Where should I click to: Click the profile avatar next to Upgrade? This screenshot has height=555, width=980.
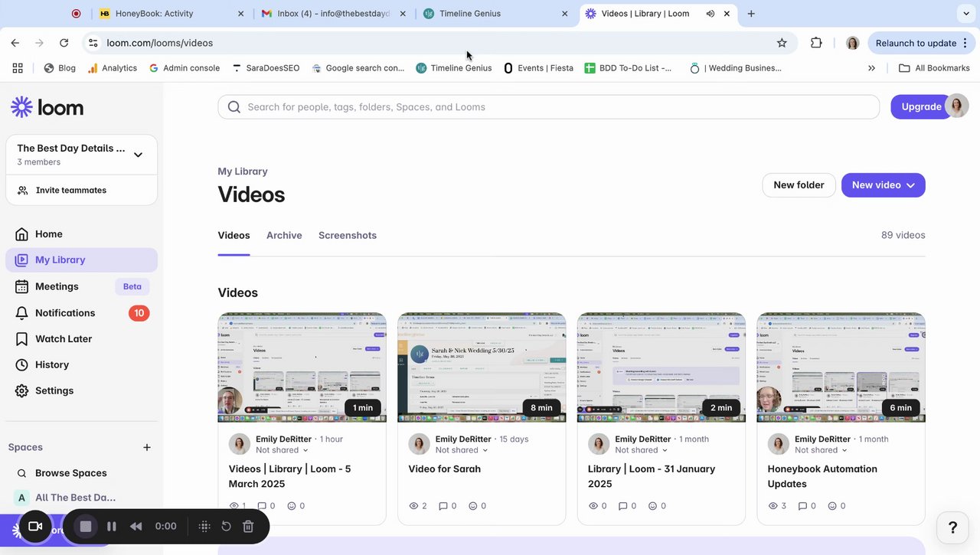[957, 106]
